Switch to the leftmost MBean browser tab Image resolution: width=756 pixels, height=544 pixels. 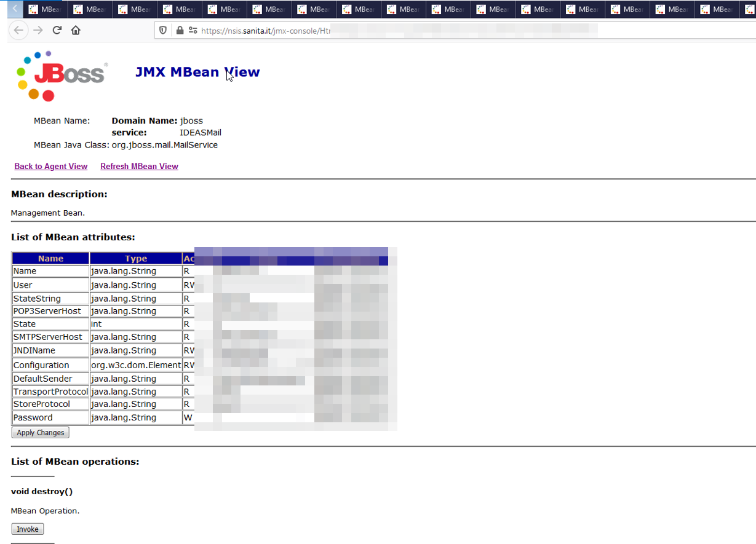[x=46, y=9]
